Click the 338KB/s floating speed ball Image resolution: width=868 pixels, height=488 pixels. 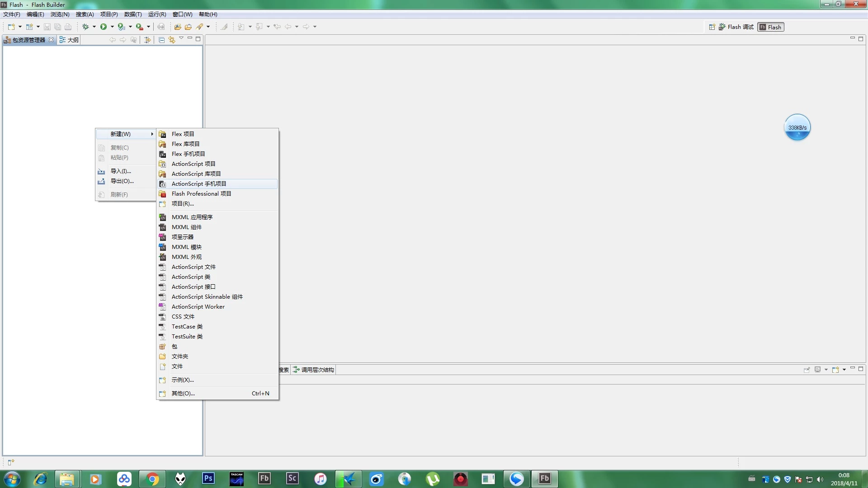[797, 127]
